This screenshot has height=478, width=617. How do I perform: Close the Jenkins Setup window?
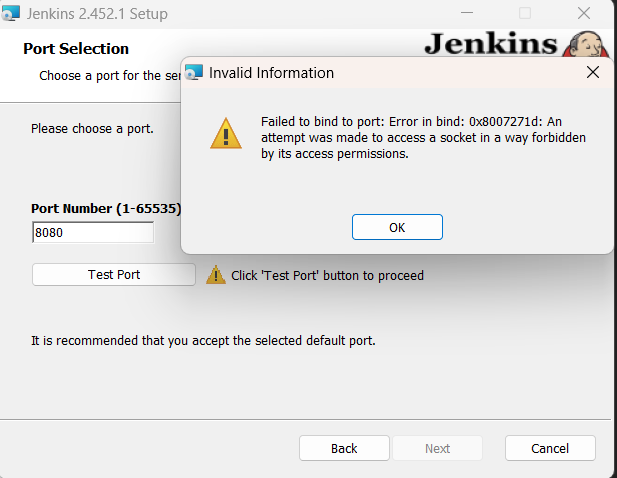[583, 14]
